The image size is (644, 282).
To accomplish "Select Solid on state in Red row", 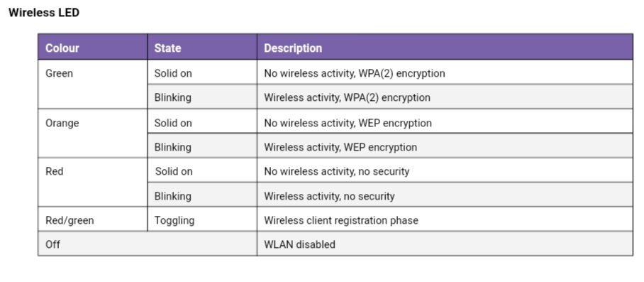I will (x=202, y=170).
